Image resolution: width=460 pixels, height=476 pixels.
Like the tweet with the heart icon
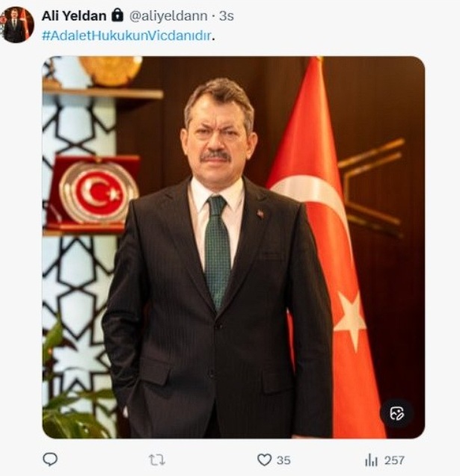click(264, 460)
